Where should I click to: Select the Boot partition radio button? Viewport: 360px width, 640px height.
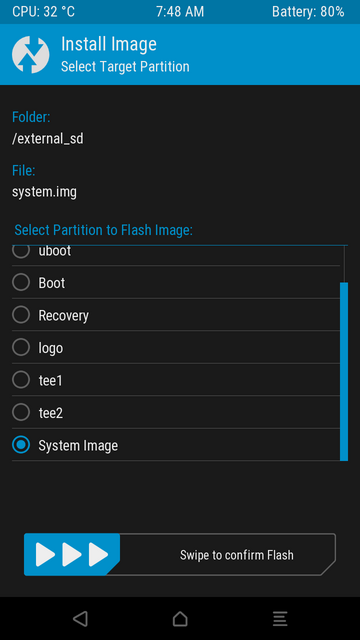click(x=21, y=282)
